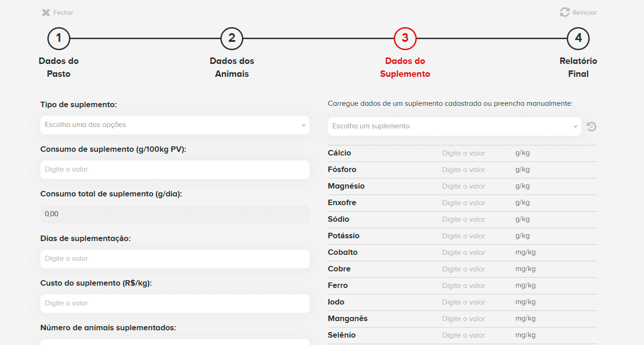Screen dimensions: 644x345
Task: Click step circle 2 in the progress bar
Action: pyautogui.click(x=231, y=39)
